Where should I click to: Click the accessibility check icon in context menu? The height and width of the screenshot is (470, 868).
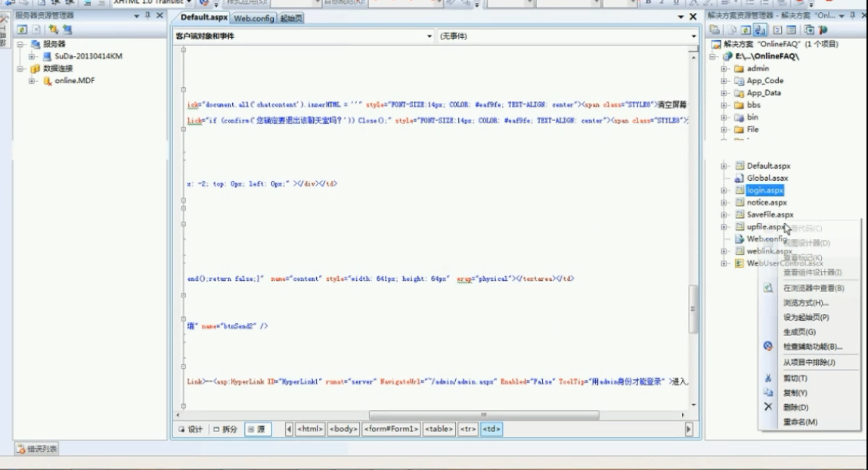(x=767, y=347)
